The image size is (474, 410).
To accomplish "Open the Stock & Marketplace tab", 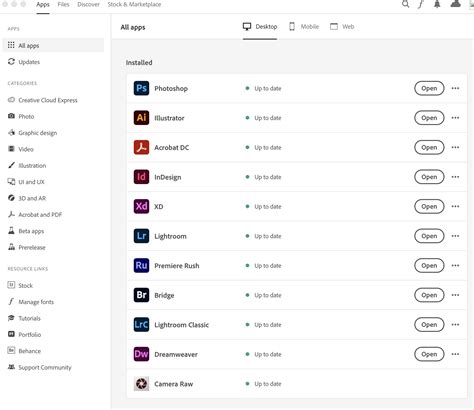I will (134, 5).
